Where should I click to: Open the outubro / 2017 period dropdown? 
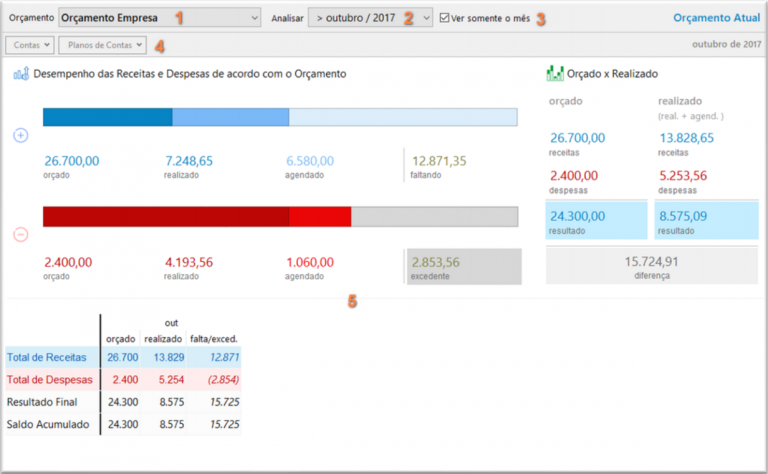click(370, 18)
